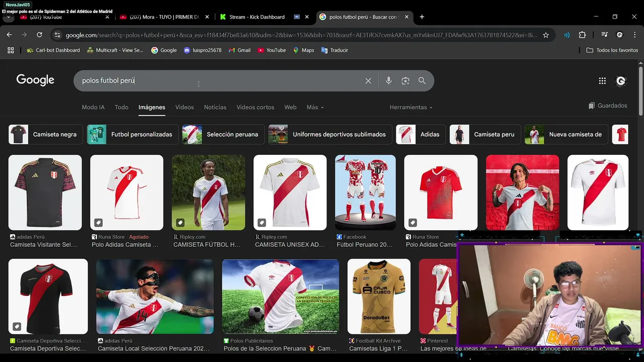Open the red Runa Store Adidas jersey image
The height and width of the screenshot is (362, 644).
tap(441, 193)
